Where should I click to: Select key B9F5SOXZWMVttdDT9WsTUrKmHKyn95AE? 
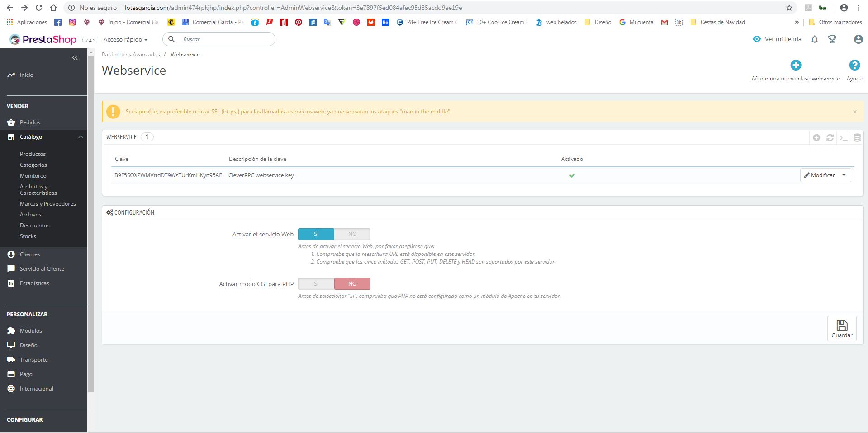pos(168,175)
